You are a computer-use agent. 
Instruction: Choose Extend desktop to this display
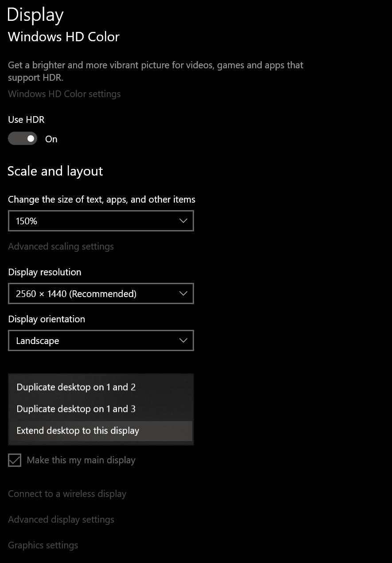[x=101, y=430]
